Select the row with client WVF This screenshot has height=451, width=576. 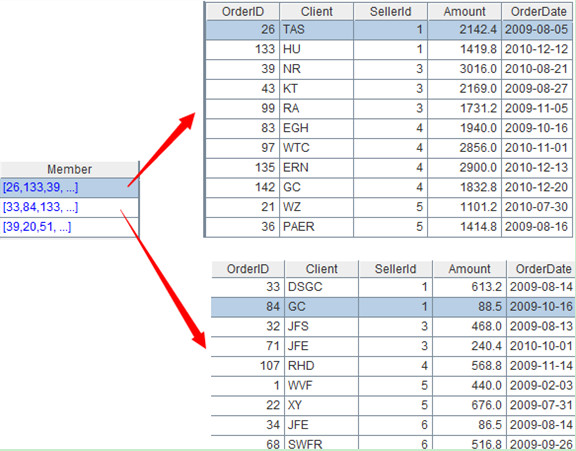393,386
